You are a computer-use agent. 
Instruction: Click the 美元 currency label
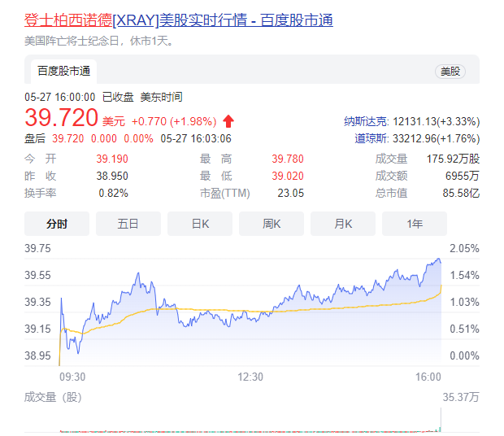(x=114, y=122)
